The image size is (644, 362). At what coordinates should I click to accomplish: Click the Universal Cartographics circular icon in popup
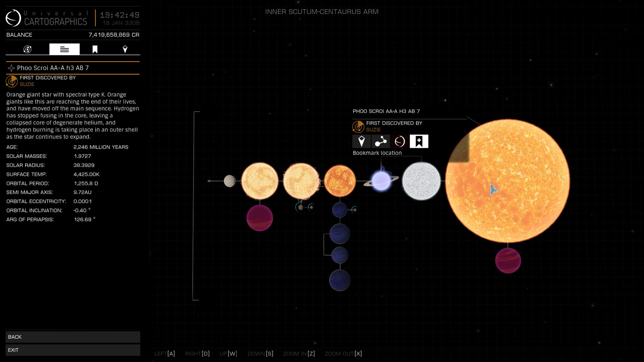[399, 141]
